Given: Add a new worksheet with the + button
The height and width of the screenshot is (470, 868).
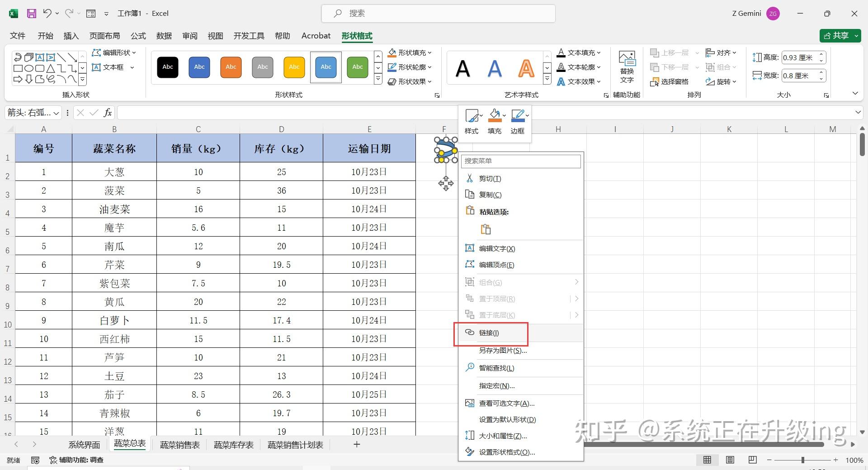Looking at the screenshot, I should click(x=356, y=444).
